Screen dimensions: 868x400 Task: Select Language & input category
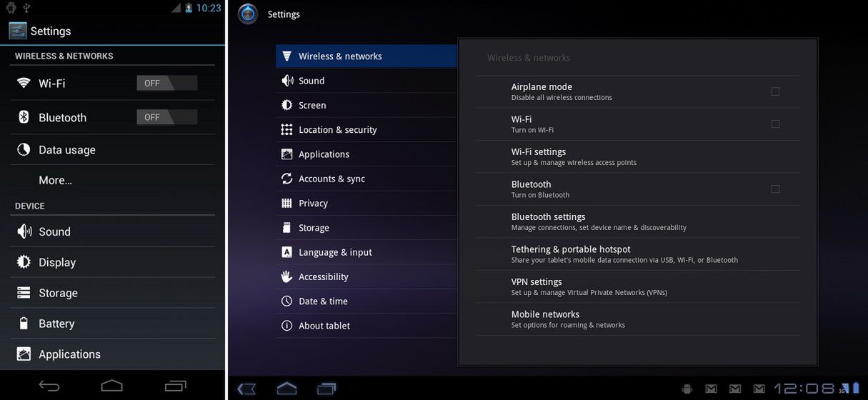tap(366, 252)
